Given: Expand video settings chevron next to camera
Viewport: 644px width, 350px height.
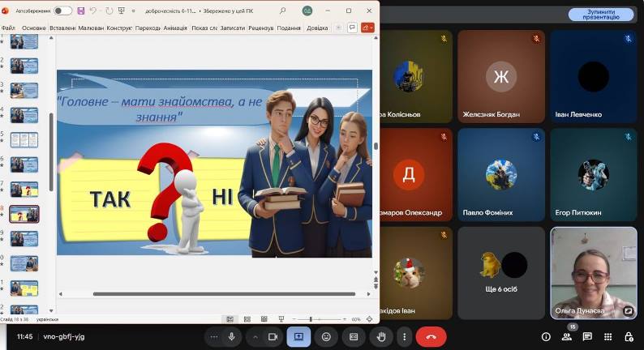Looking at the screenshot, I should [255, 337].
